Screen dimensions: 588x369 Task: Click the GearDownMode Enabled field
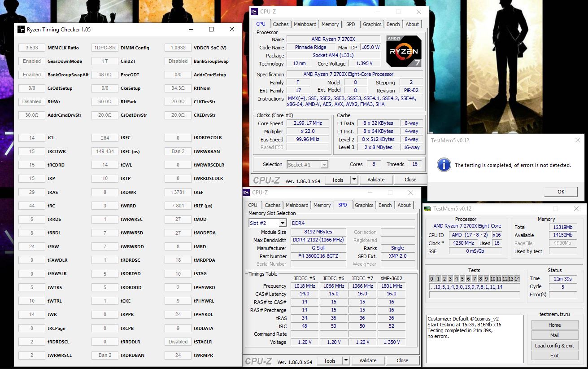32,61
